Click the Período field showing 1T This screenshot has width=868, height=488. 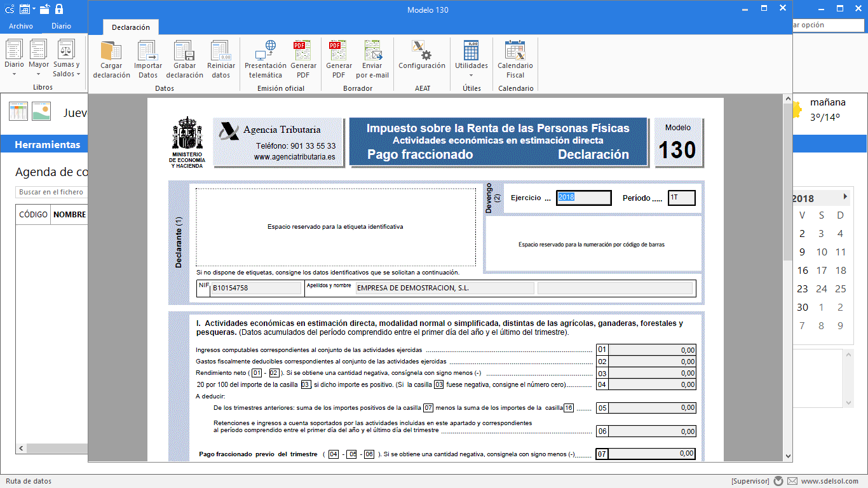click(x=681, y=198)
